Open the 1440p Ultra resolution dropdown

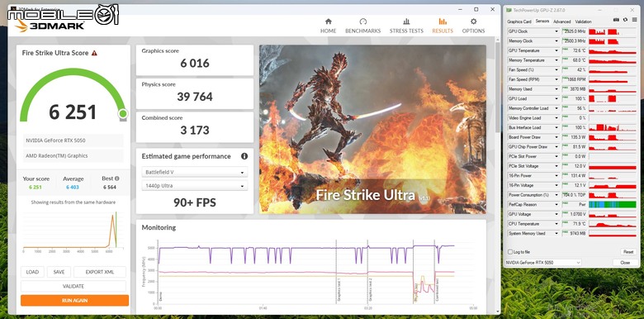point(195,186)
